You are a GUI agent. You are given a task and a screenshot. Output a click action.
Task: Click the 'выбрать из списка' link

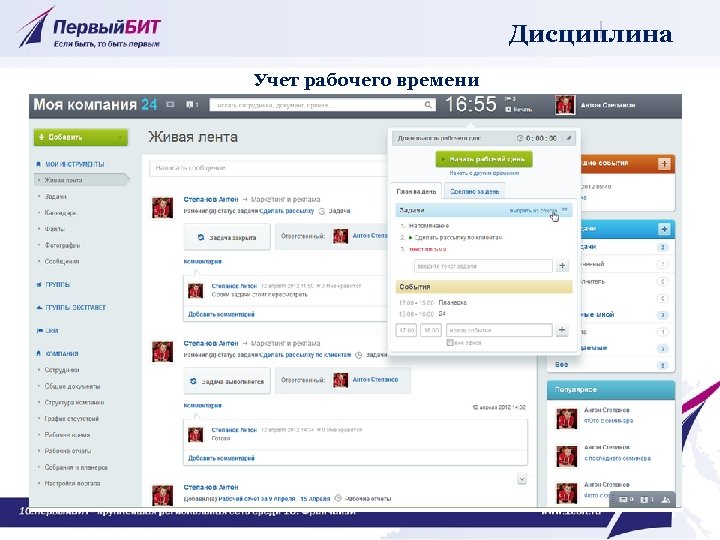point(533,210)
